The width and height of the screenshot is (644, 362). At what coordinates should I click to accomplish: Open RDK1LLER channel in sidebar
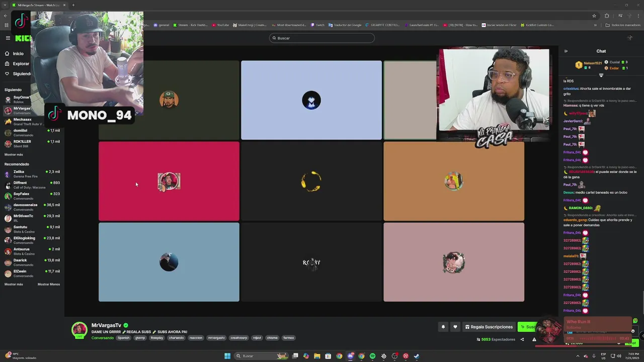(32, 144)
